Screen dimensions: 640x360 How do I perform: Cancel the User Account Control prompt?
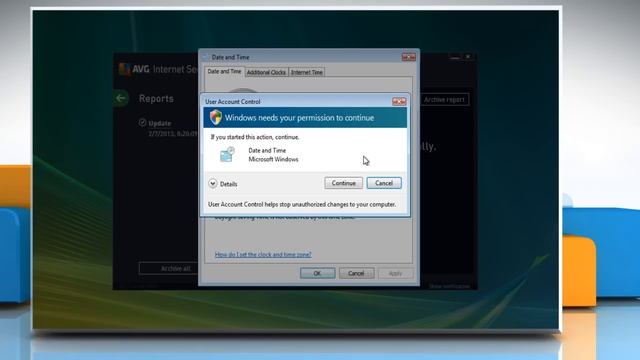click(384, 183)
